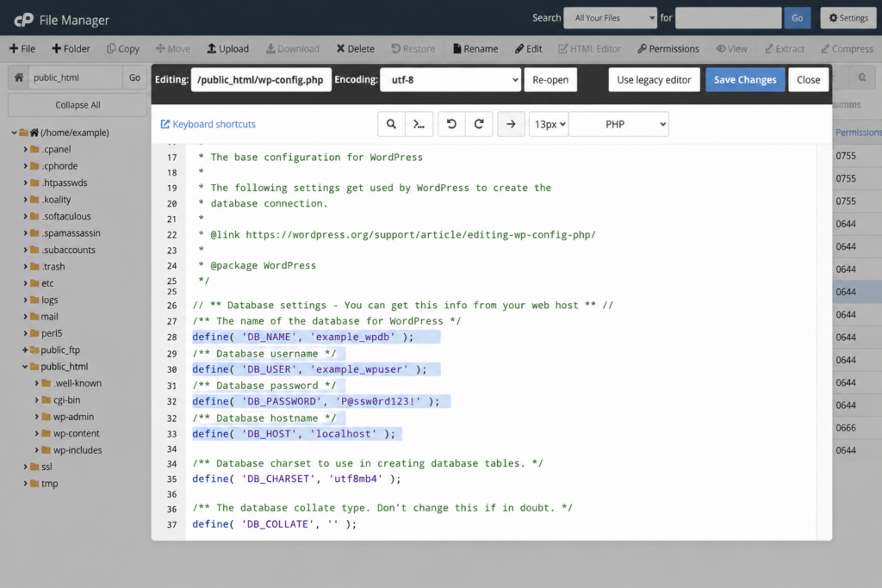Viewport: 882px width, 588px height.
Task: Select the ssl folder in tree
Action: click(x=47, y=467)
